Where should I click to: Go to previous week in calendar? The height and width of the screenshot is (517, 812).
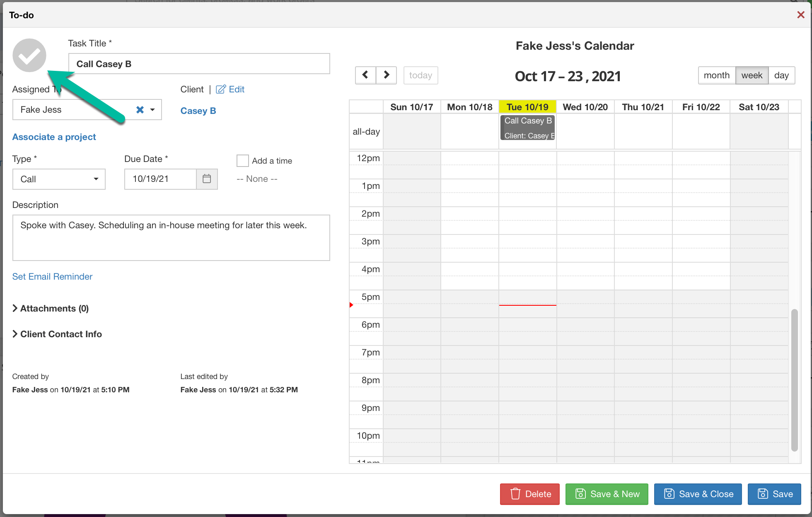coord(365,75)
